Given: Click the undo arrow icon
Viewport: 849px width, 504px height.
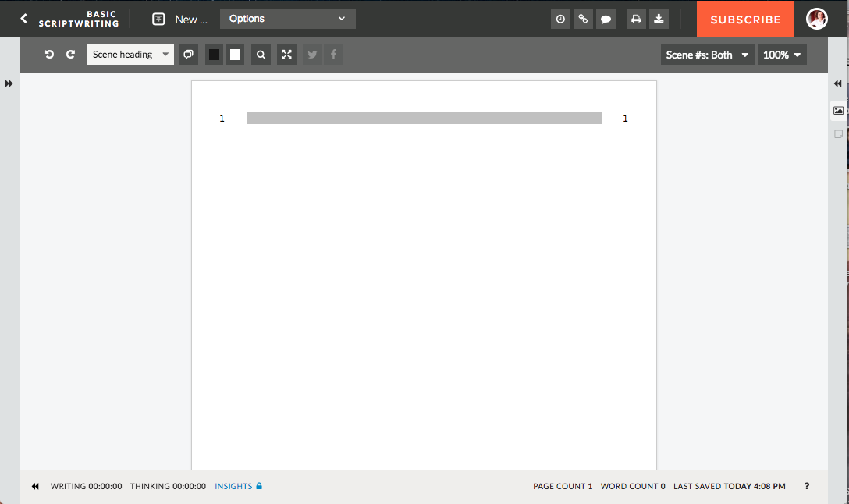Looking at the screenshot, I should tap(49, 55).
